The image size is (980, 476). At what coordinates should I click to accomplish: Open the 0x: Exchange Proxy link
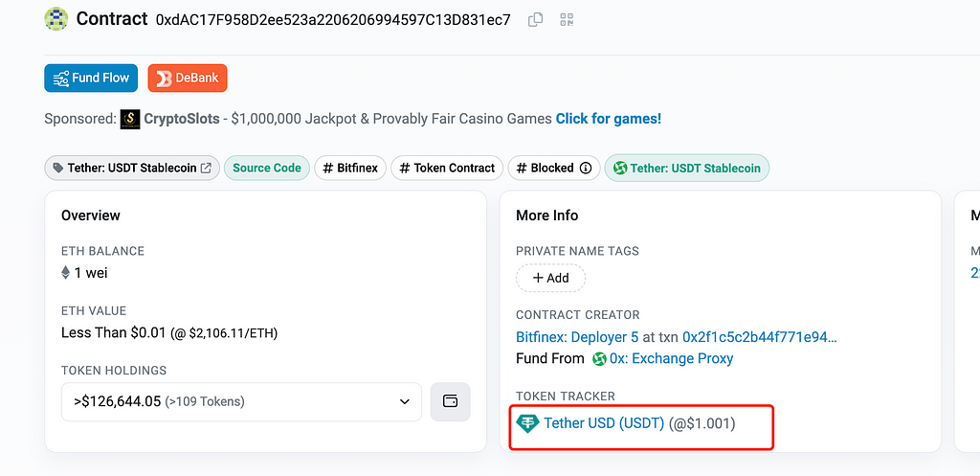pyautogui.click(x=671, y=358)
